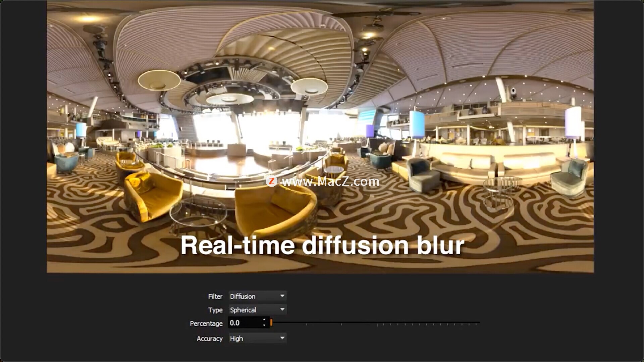The image size is (644, 362).
Task: Open the Type dropdown showing Spherical
Action: coord(258,310)
